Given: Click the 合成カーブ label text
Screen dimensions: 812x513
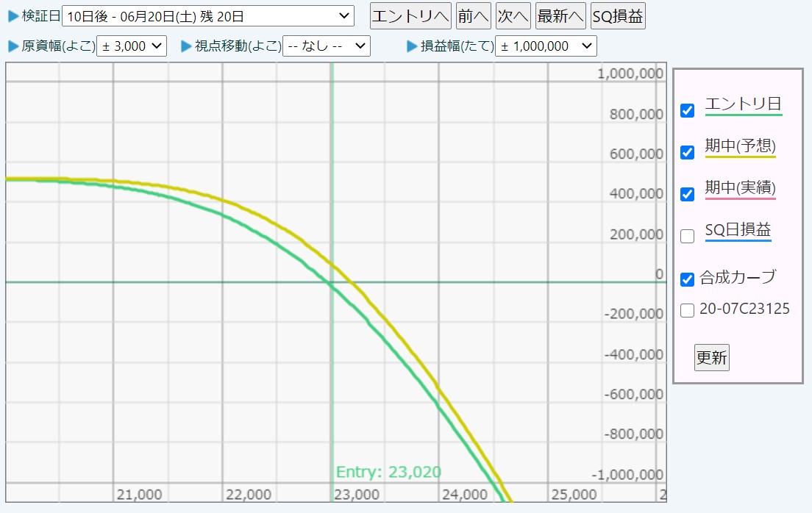Looking at the screenshot, I should (x=738, y=278).
